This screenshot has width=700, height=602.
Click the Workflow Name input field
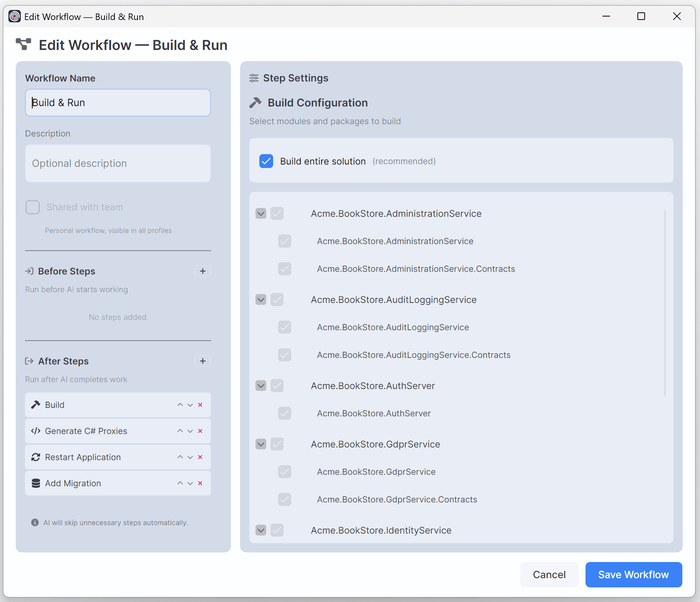click(x=118, y=103)
